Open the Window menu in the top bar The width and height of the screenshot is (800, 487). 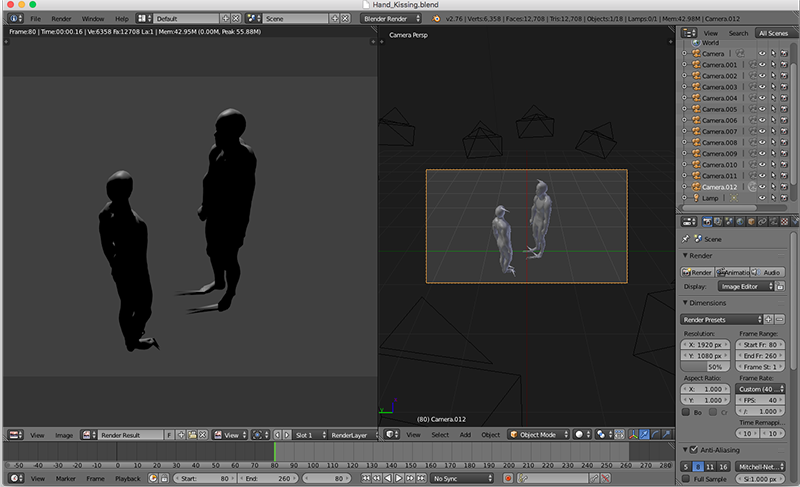(92, 18)
